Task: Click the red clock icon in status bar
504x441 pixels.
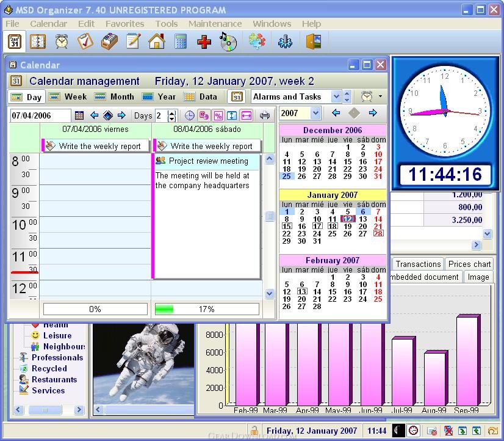Action: coord(413,431)
